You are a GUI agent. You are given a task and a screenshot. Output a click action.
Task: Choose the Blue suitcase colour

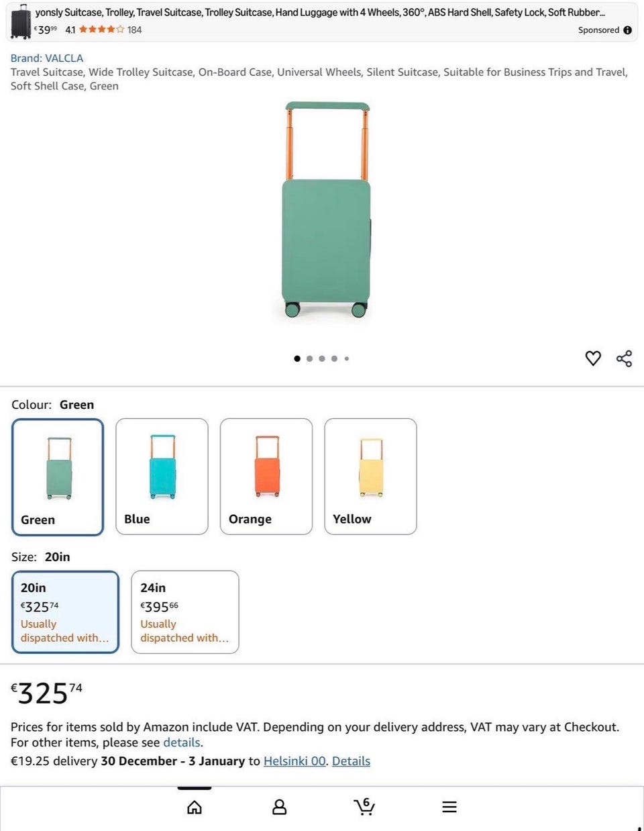162,477
